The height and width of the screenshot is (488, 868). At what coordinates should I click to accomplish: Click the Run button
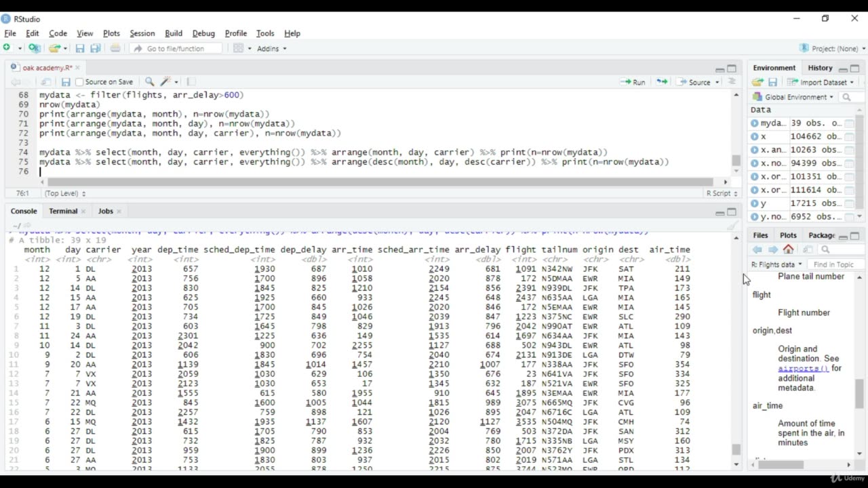coord(633,82)
